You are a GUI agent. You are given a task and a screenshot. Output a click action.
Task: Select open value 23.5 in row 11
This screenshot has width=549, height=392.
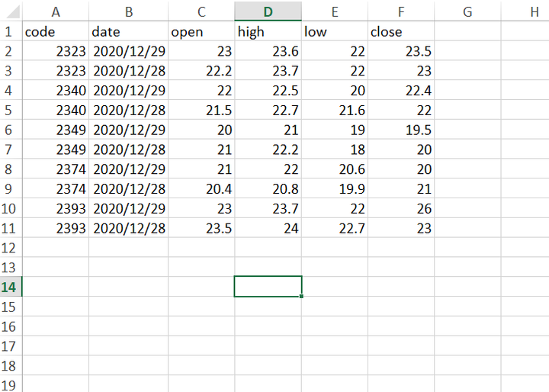tap(201, 228)
